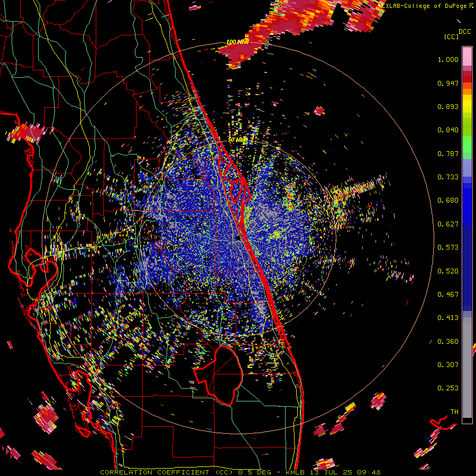
Task: Select the 0.787 scale value
Action: (448, 153)
